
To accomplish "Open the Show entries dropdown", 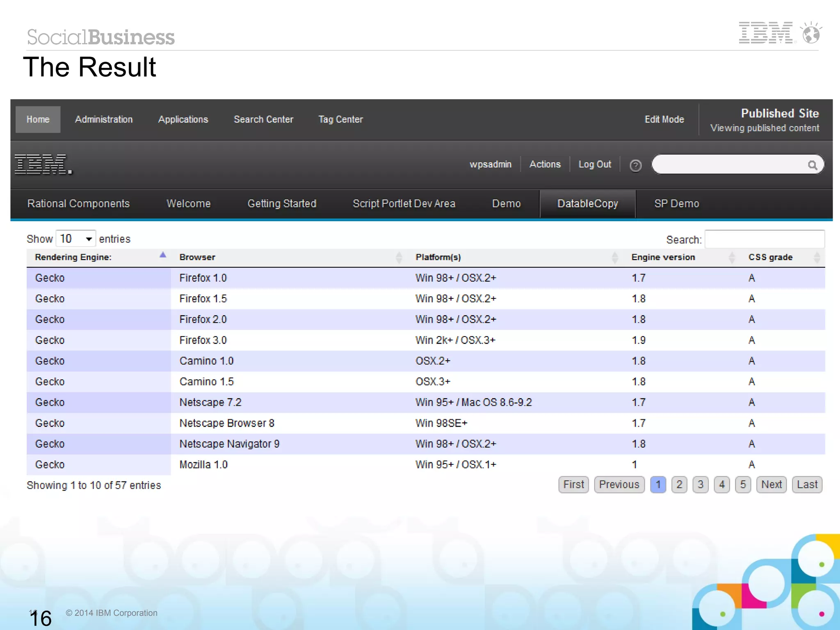I will [76, 239].
